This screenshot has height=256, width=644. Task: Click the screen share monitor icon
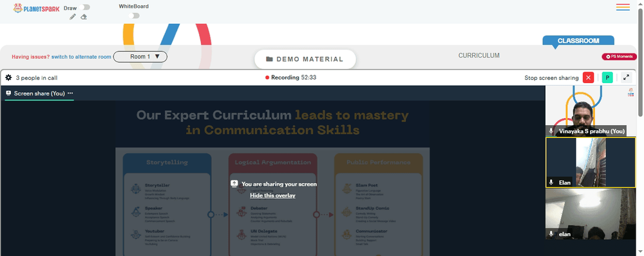click(x=8, y=94)
